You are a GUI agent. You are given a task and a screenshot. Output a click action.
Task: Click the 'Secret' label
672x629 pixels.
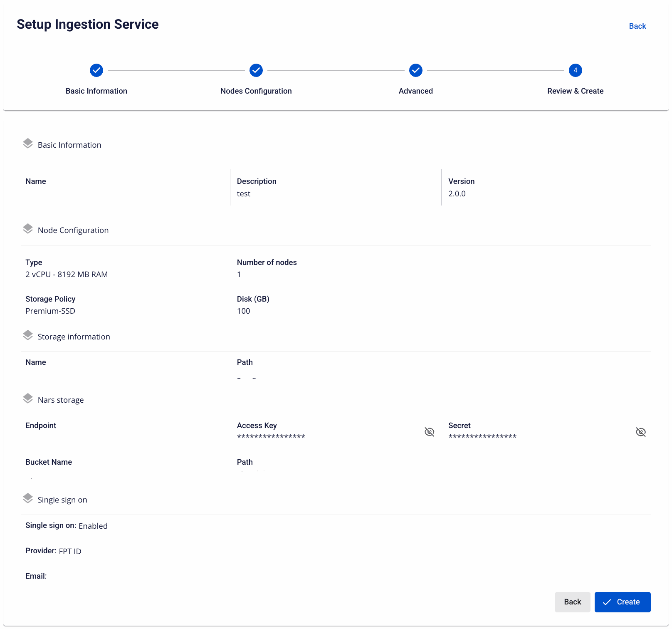[460, 426]
